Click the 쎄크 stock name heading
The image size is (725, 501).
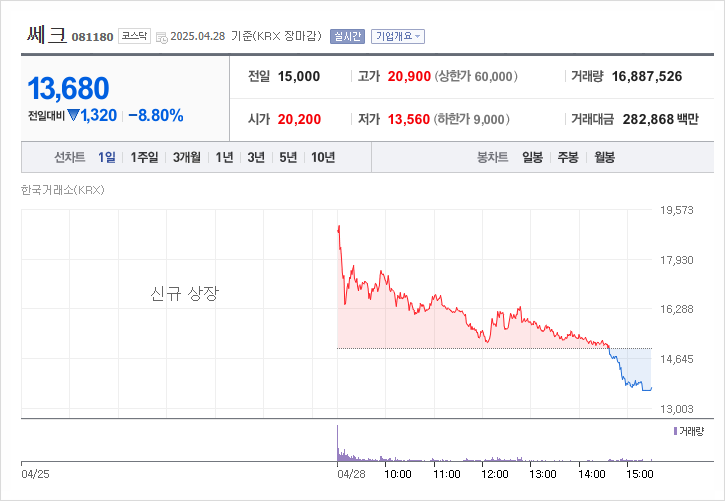pyautogui.click(x=46, y=35)
